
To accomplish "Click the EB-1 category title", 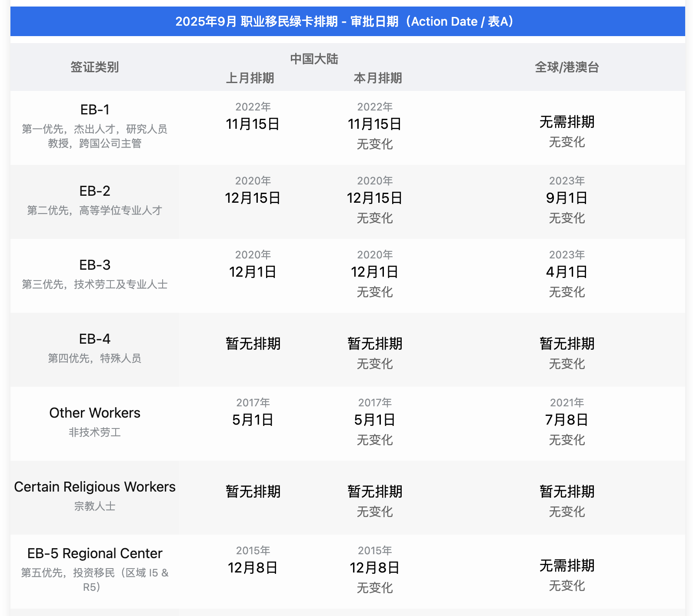I will (95, 110).
